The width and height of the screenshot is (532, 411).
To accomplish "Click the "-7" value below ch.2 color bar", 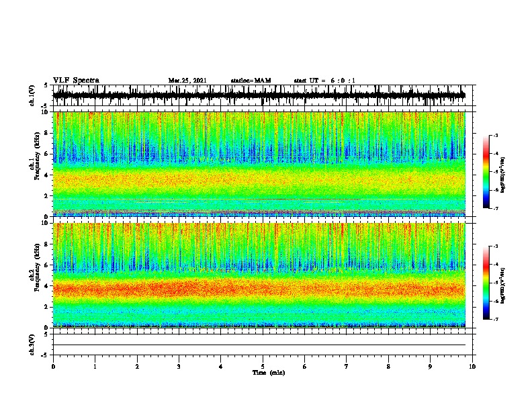I will [x=495, y=319].
